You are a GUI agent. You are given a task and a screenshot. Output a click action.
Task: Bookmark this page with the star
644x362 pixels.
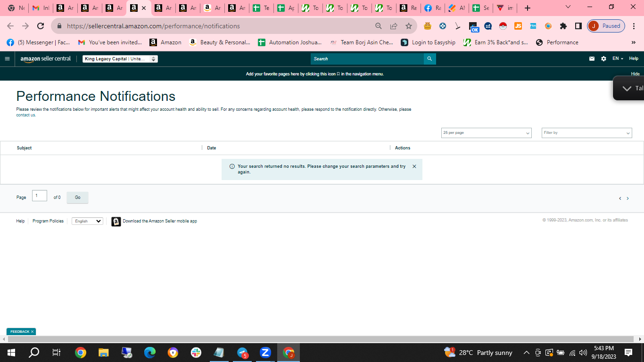[409, 26]
